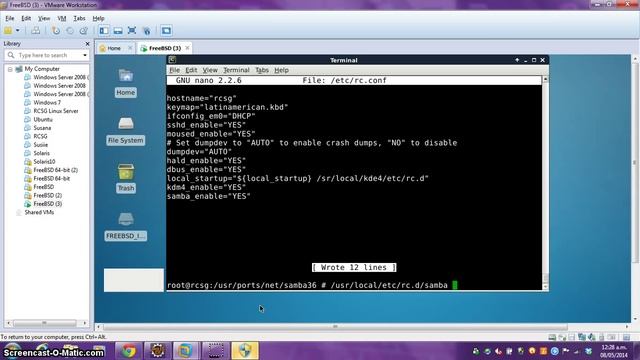Open the Terminal window menu icon
640x360 pixels.
(172, 60)
